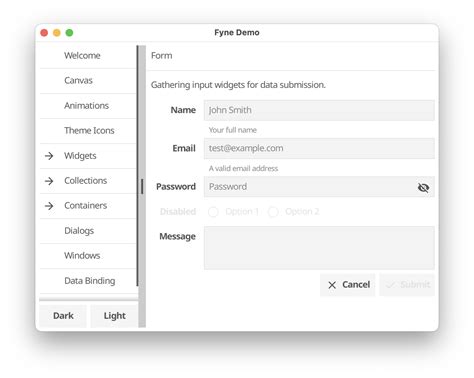This screenshot has height=378, width=474.
Task: Expand the Widgets tree arrow
Action: coord(49,156)
